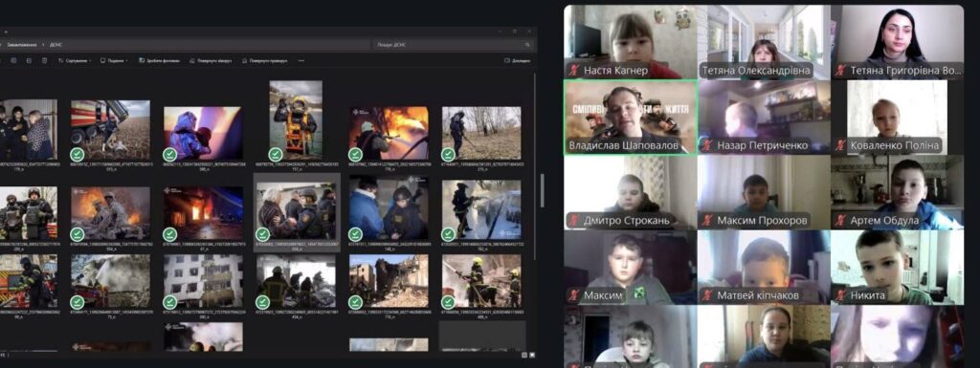Image resolution: width=980 pixels, height=368 pixels.
Task: Click the rotate right toolbar button
Action: pyautogui.click(x=265, y=60)
